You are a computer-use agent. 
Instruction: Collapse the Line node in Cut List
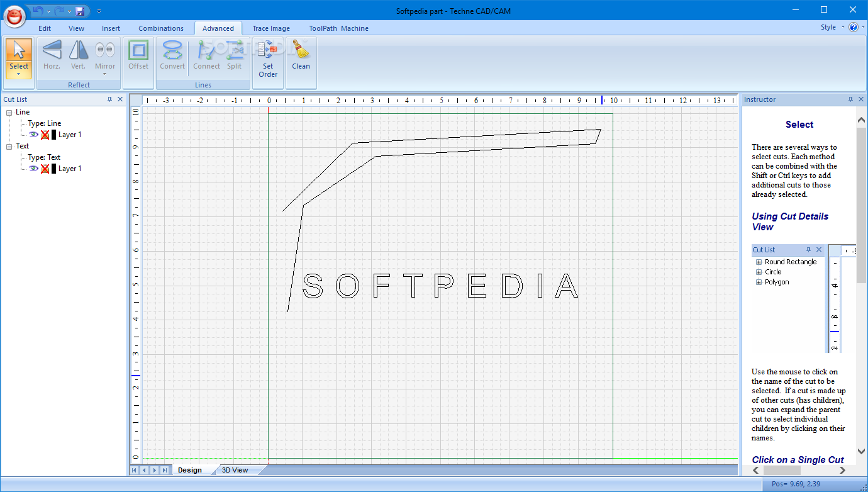9,113
